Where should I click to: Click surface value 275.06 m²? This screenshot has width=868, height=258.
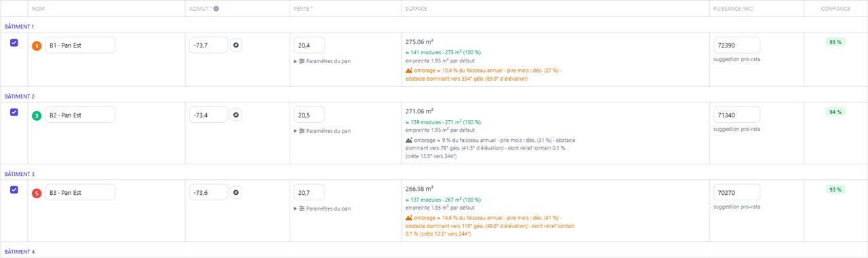pyautogui.click(x=419, y=41)
